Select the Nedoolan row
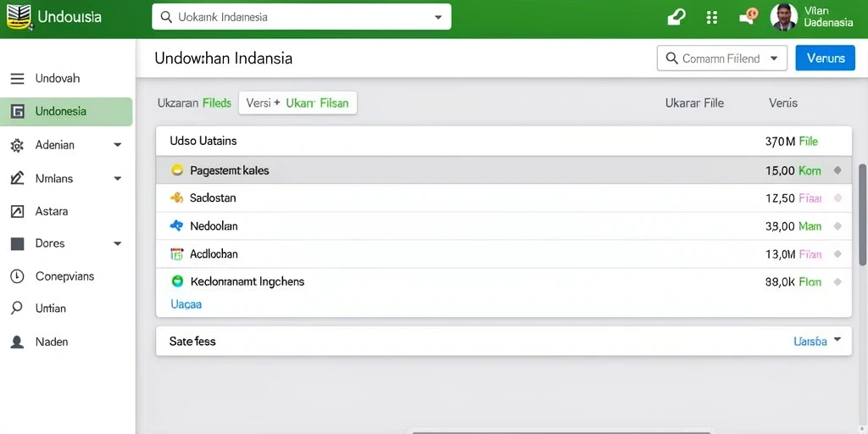This screenshot has width=868, height=434. 504,225
